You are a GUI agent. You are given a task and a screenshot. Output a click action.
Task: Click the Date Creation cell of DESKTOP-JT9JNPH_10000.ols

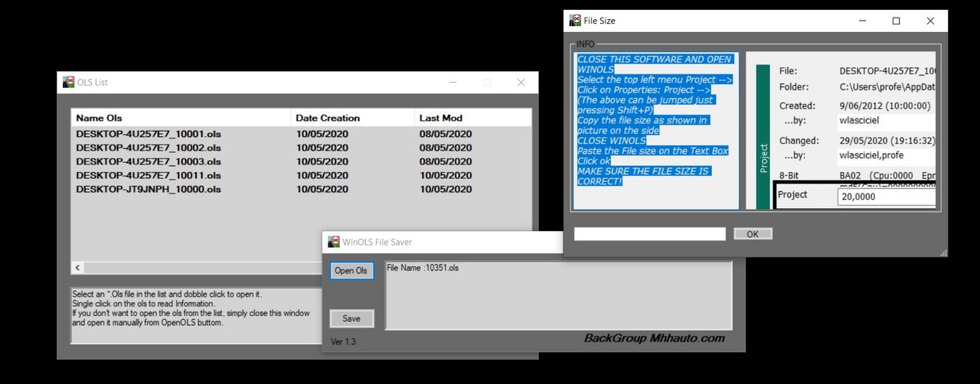[x=322, y=189]
